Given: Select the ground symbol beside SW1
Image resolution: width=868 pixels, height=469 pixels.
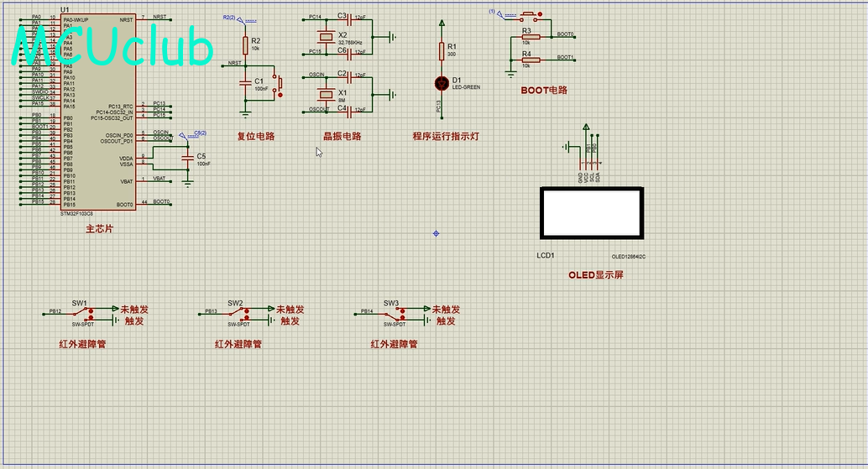Looking at the screenshot, I should [115, 320].
